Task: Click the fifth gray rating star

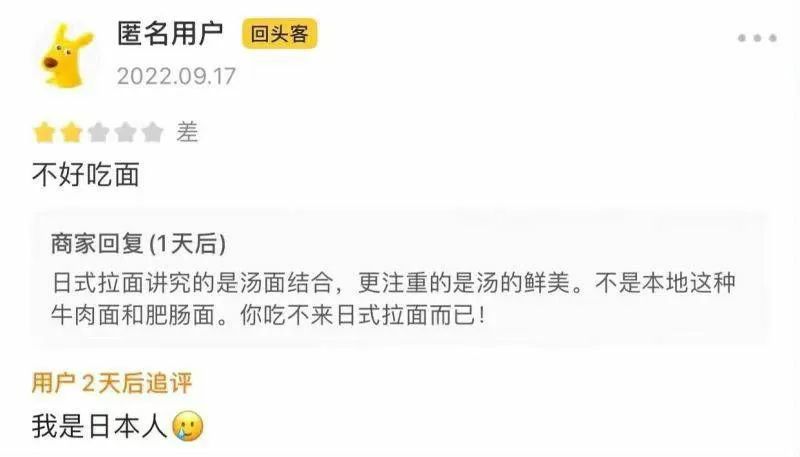Action: coord(152,133)
